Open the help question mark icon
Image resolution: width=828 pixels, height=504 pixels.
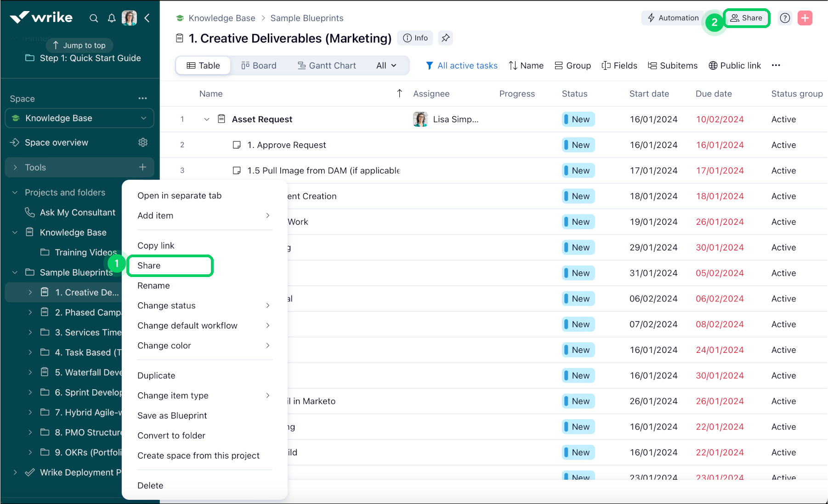(785, 18)
